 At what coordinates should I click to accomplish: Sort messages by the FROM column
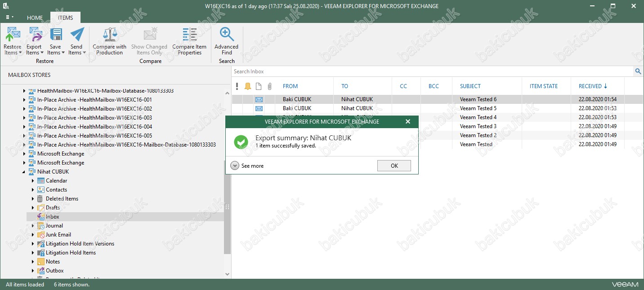(x=291, y=86)
